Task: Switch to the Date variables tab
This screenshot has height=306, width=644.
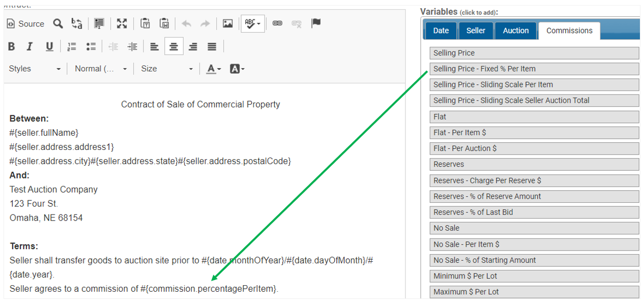Action: [x=441, y=30]
